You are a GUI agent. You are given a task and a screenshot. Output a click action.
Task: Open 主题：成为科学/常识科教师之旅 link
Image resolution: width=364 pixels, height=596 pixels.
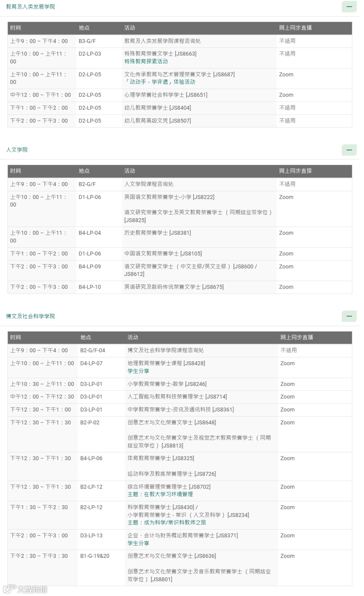tap(167, 522)
